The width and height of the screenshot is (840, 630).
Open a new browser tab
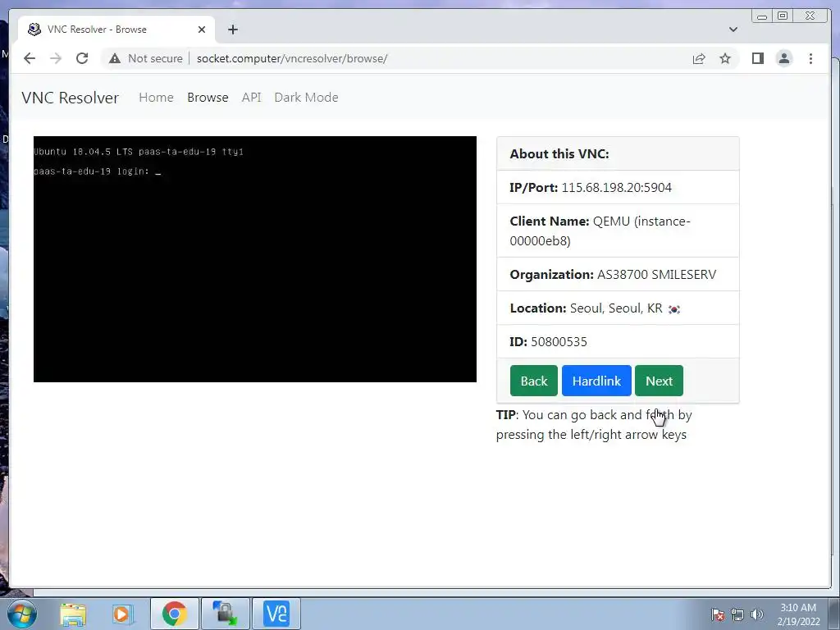232,30
